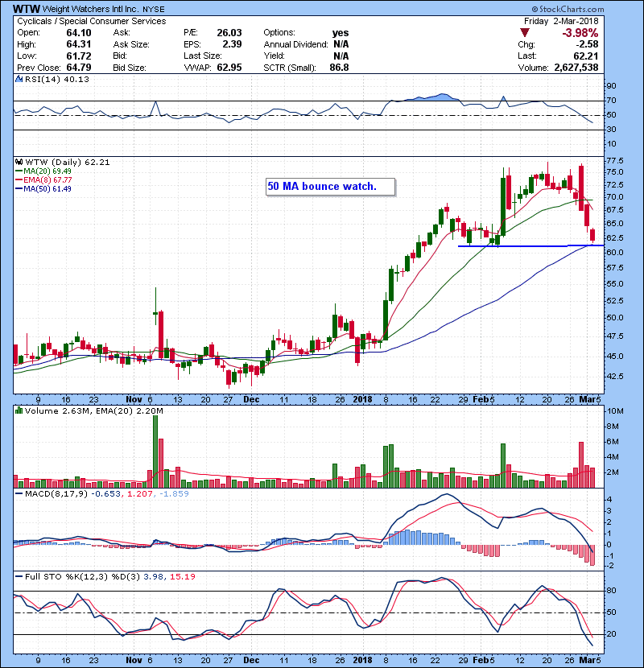Image resolution: width=644 pixels, height=668 pixels.
Task: Click the '50 MA bounce watch.' annotation box
Action: pos(330,187)
